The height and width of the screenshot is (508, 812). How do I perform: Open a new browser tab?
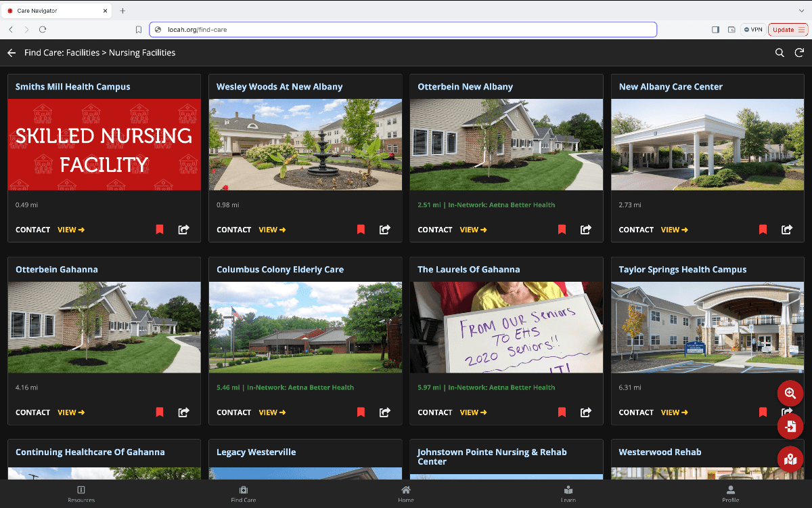[122, 11]
